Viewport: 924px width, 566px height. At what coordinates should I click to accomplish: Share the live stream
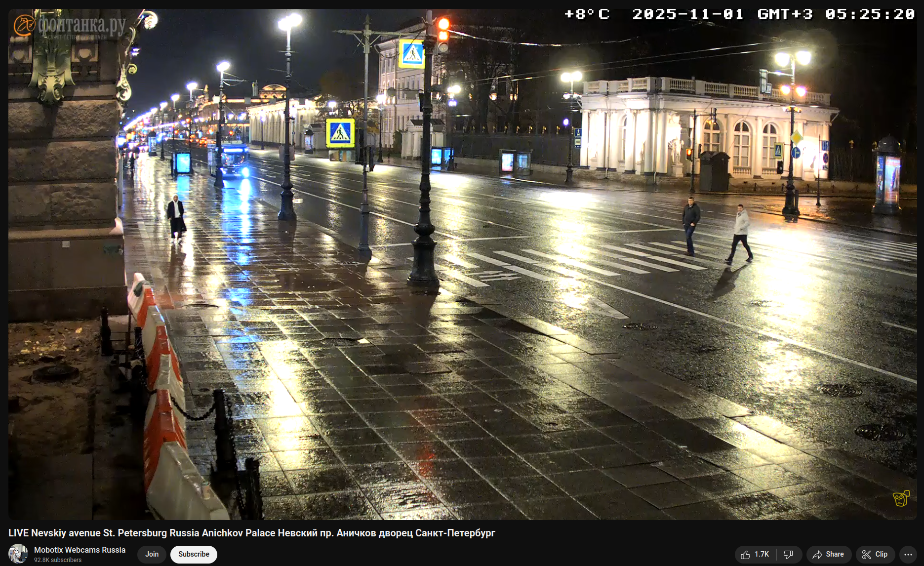tap(829, 555)
